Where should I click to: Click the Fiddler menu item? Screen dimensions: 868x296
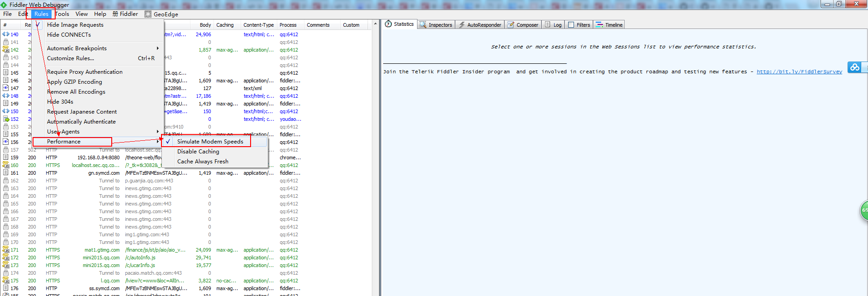pyautogui.click(x=125, y=14)
